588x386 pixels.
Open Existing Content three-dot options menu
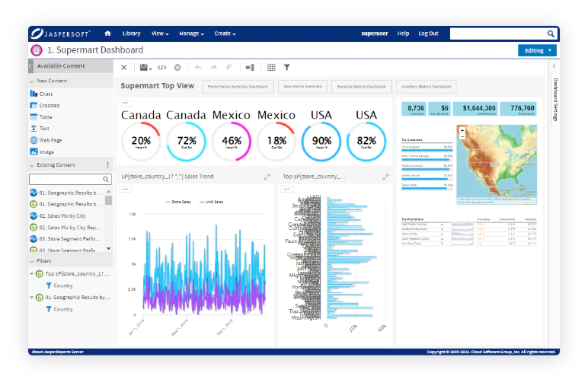107,165
